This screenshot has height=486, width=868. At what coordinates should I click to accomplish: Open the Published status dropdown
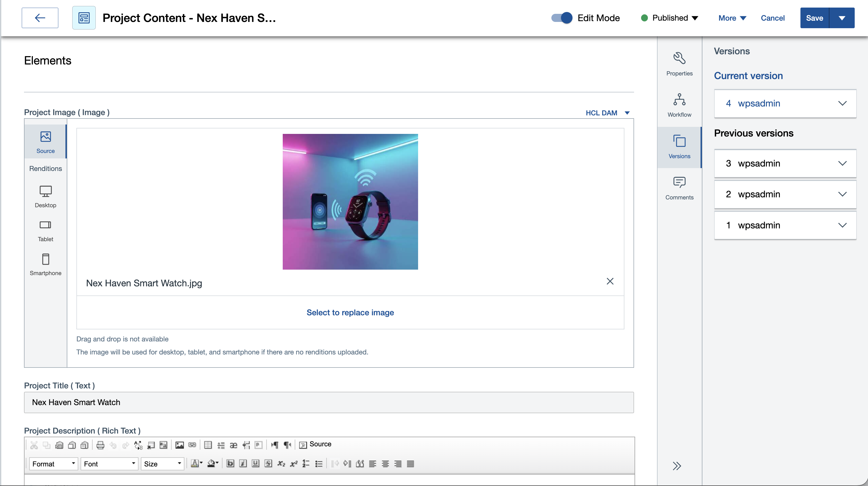[x=670, y=18]
